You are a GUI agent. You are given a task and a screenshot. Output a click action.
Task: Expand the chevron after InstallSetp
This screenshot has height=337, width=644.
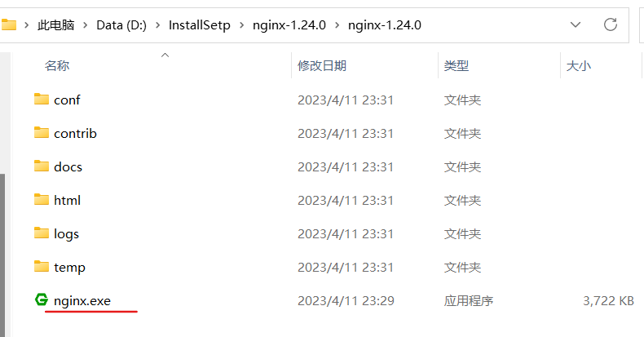(241, 25)
